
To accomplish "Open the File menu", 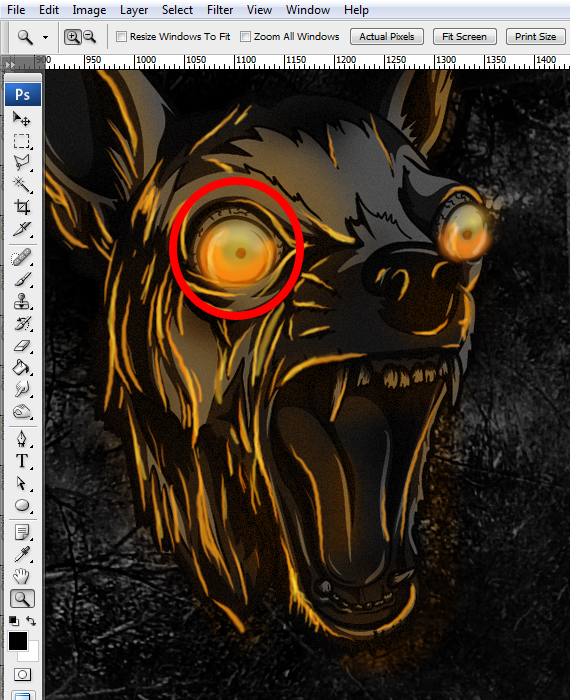I will [16, 10].
